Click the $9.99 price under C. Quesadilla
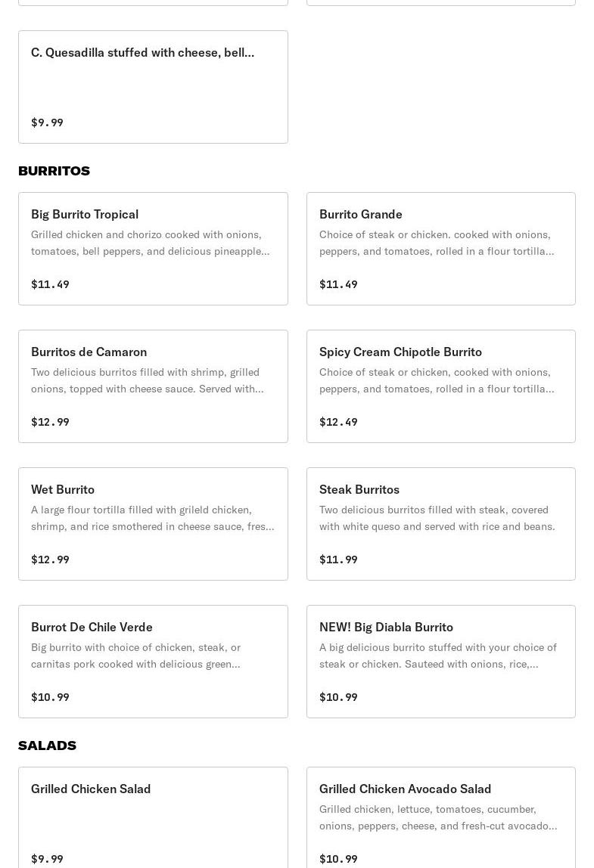This screenshot has height=868, width=594. pos(47,122)
